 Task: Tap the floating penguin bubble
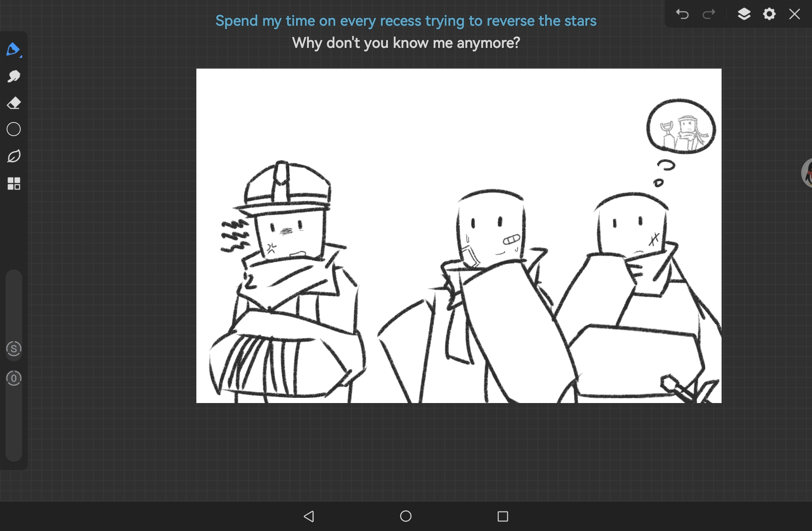coord(807,173)
